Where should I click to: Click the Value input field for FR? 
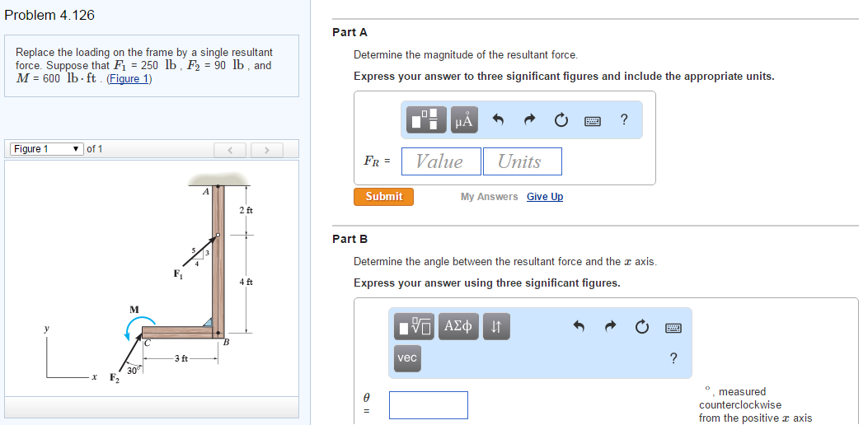pos(441,161)
